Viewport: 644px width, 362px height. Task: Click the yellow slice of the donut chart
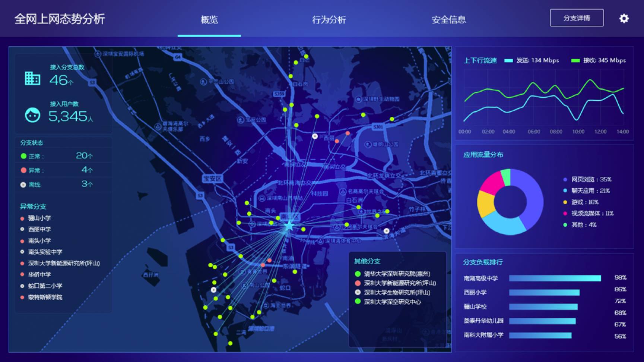click(486, 204)
